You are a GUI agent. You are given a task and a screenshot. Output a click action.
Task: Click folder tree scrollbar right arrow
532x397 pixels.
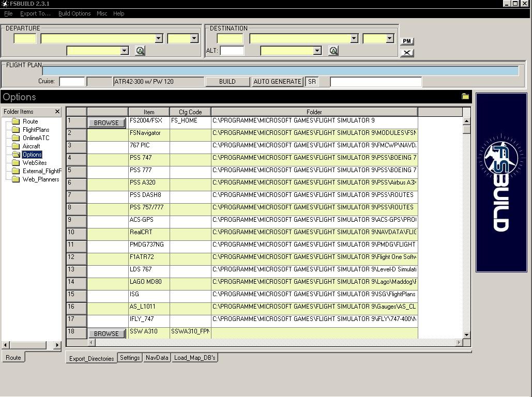(x=57, y=345)
